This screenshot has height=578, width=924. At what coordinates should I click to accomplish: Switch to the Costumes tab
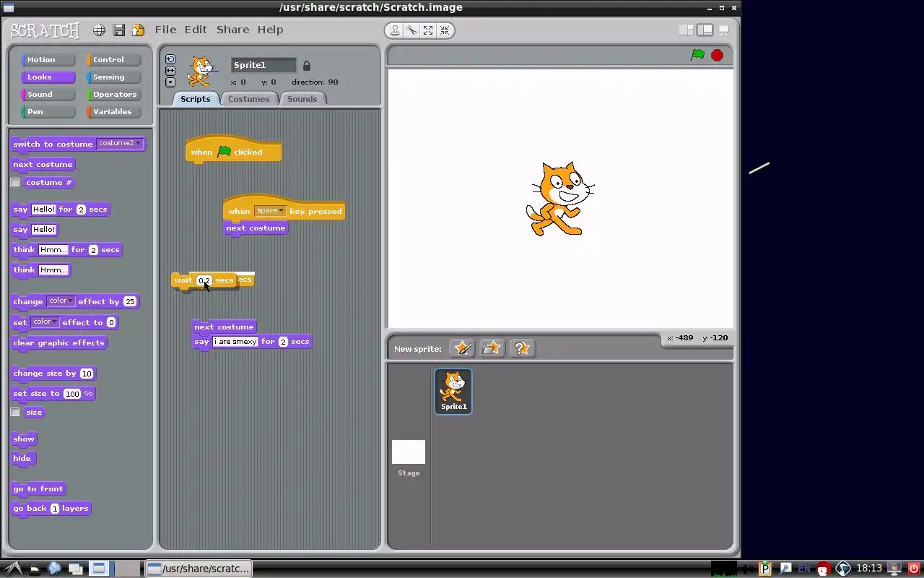[248, 99]
